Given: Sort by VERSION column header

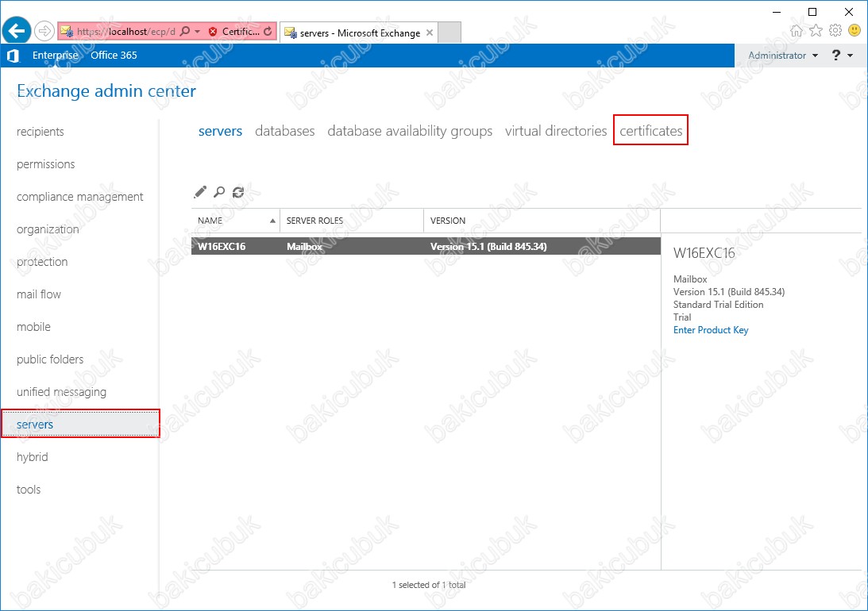Looking at the screenshot, I should click(x=542, y=221).
